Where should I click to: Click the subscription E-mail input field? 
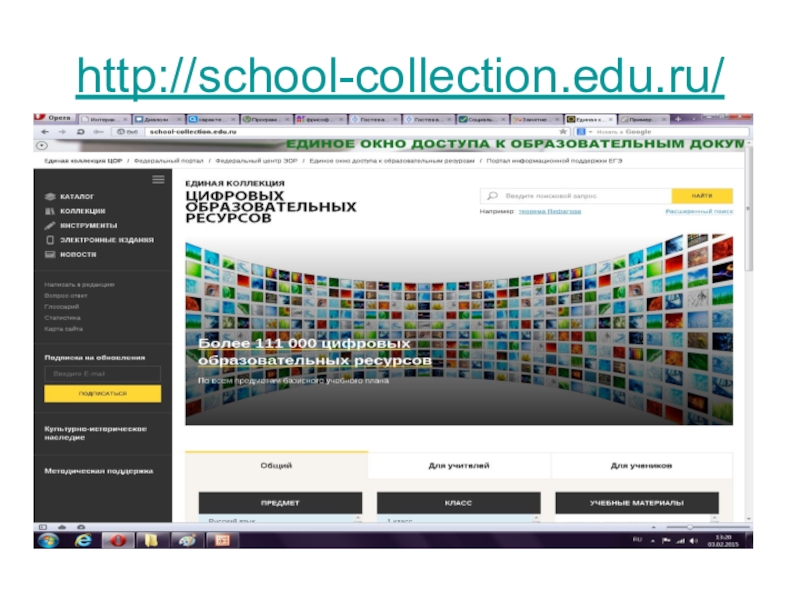click(103, 374)
